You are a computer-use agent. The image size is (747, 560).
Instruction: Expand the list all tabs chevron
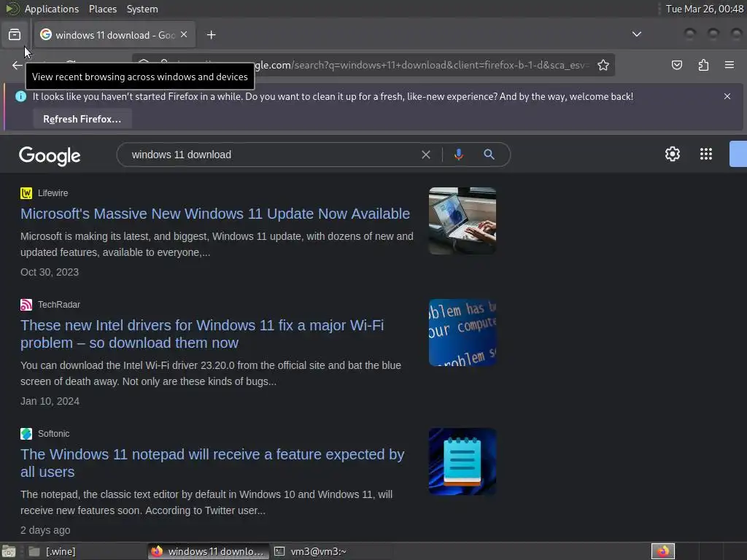[636, 34]
